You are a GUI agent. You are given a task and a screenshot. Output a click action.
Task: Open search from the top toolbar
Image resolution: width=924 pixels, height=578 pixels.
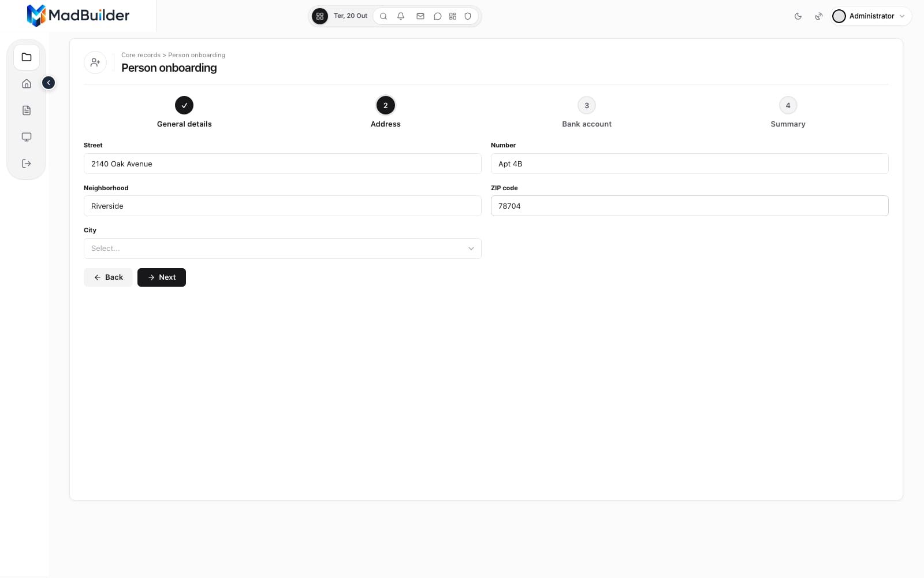383,16
